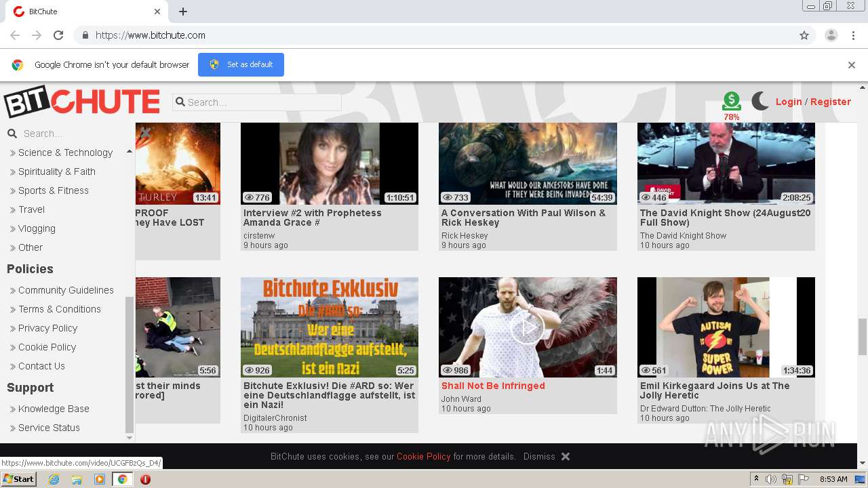868x488 pixels.
Task: Open Paul Wilson conversation thumbnail
Action: tap(528, 163)
